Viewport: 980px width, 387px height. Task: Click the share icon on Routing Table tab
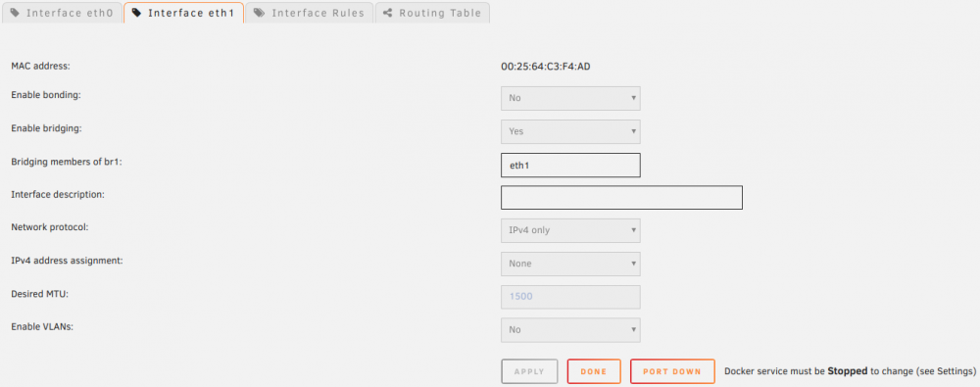388,13
